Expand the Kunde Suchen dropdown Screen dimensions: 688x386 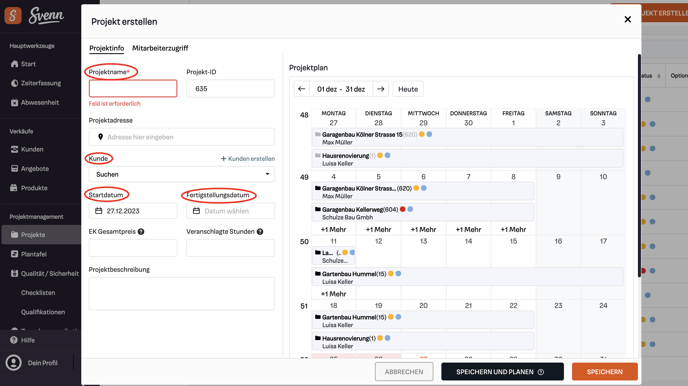point(182,174)
